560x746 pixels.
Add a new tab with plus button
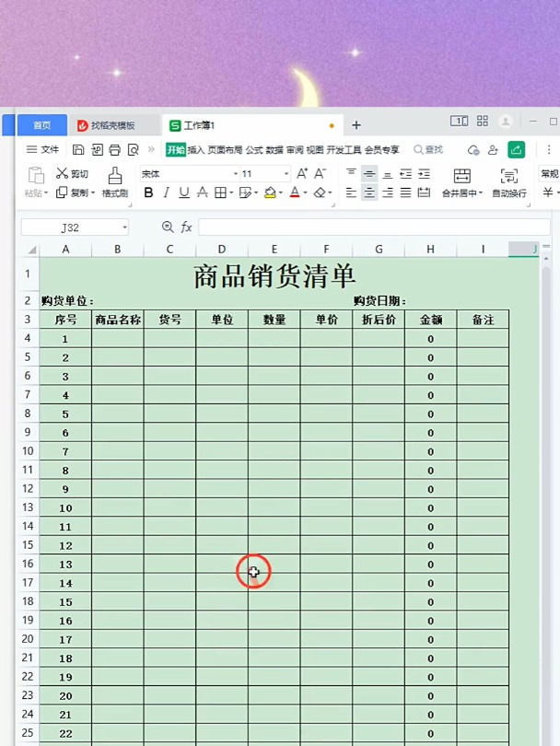356,125
